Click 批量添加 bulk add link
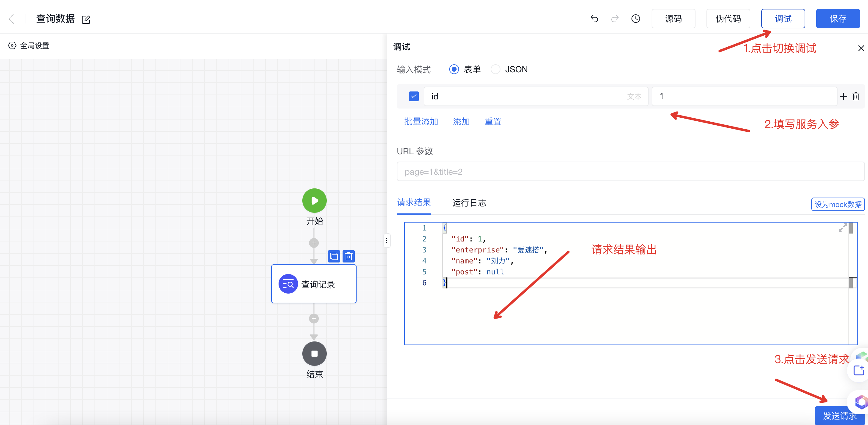The height and width of the screenshot is (425, 868). (421, 122)
